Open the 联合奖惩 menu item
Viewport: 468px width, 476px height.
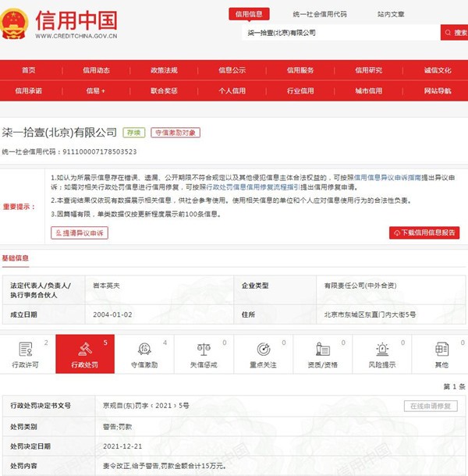(x=165, y=91)
